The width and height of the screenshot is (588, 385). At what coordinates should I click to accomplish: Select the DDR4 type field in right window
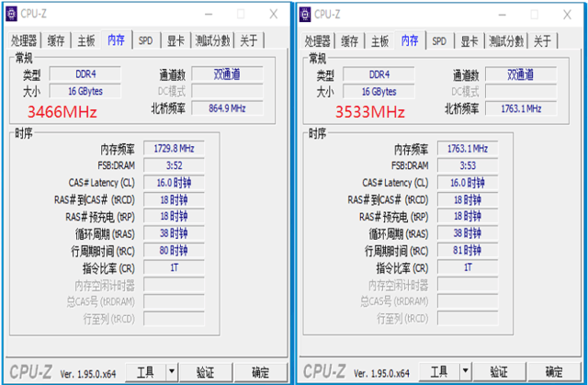pyautogui.click(x=379, y=74)
